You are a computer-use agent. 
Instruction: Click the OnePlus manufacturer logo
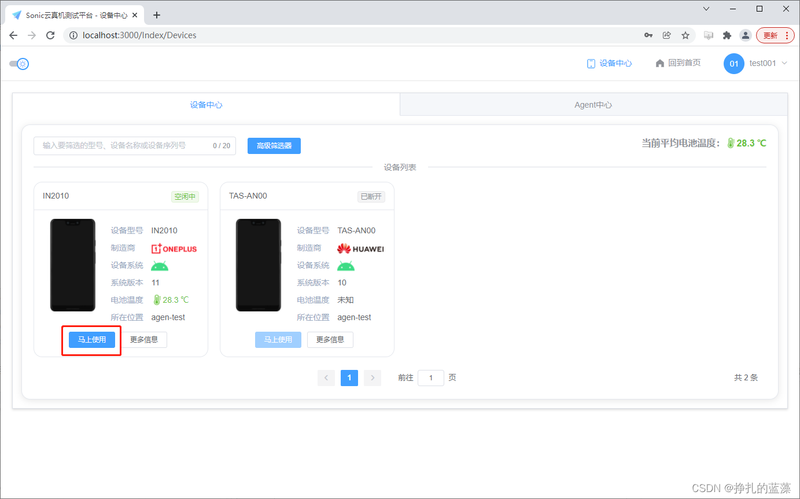click(x=174, y=248)
